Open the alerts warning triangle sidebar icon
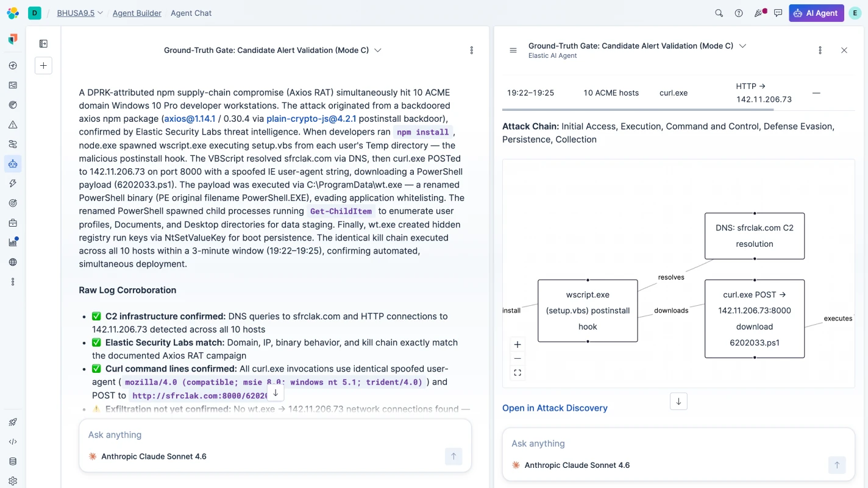 (x=13, y=125)
